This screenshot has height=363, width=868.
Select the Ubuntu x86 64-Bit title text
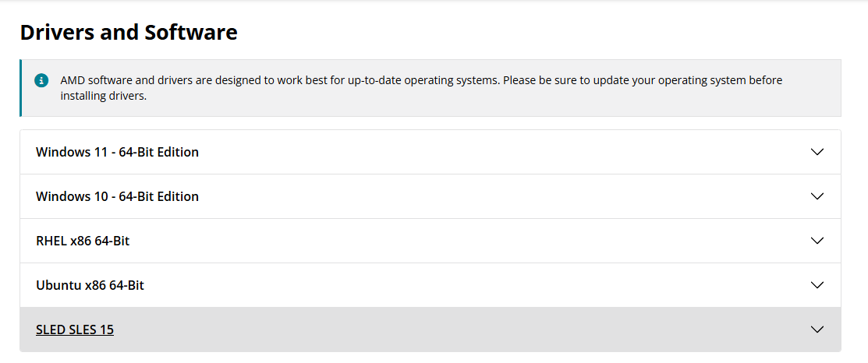click(90, 285)
